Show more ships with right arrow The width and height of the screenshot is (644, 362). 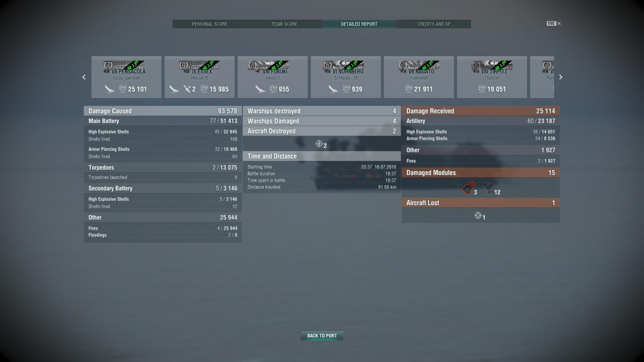561,77
